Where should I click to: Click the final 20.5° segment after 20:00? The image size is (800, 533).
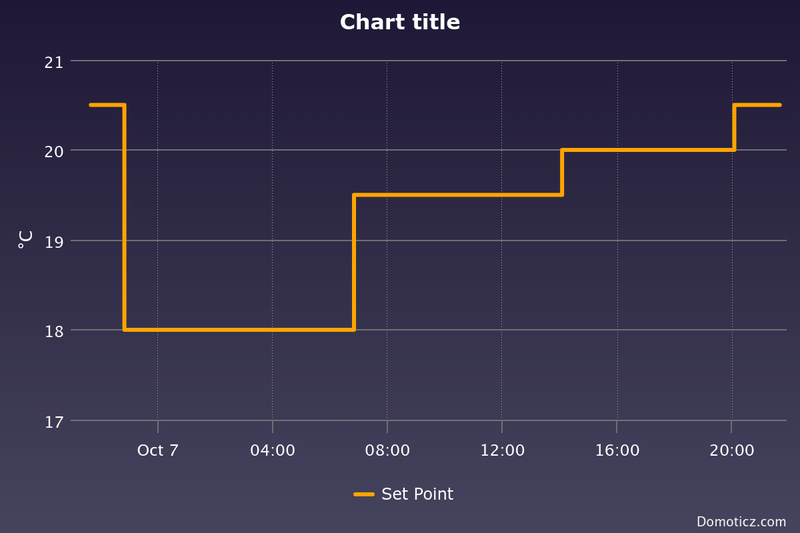coord(758,105)
